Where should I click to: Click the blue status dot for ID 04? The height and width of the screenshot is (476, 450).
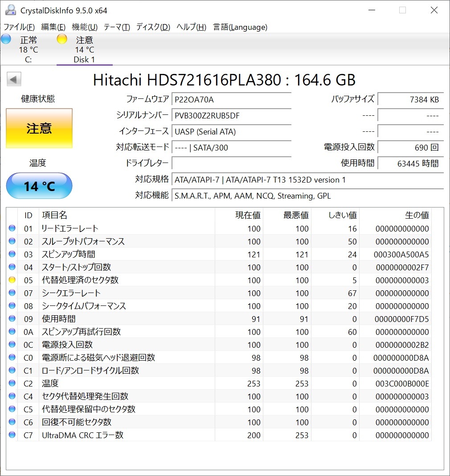tap(12, 267)
